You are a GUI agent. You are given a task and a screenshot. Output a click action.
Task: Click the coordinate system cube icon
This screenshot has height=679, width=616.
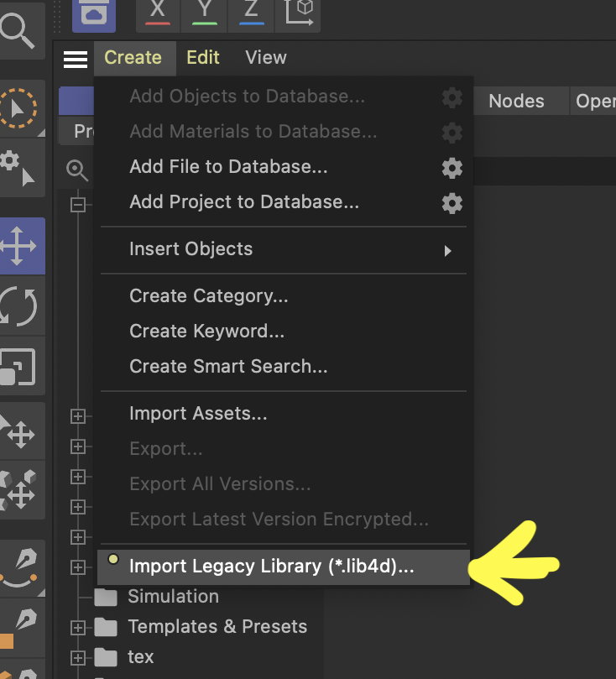coord(300,10)
